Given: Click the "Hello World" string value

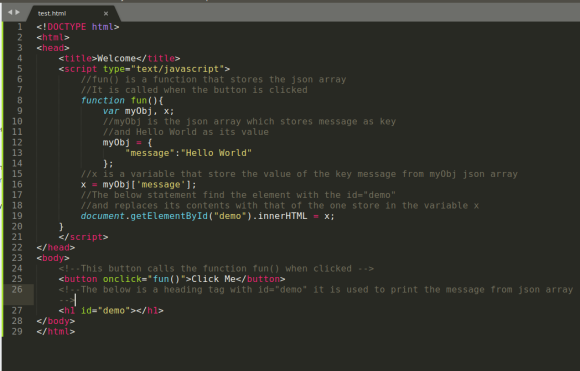Looking at the screenshot, I should click(216, 153).
